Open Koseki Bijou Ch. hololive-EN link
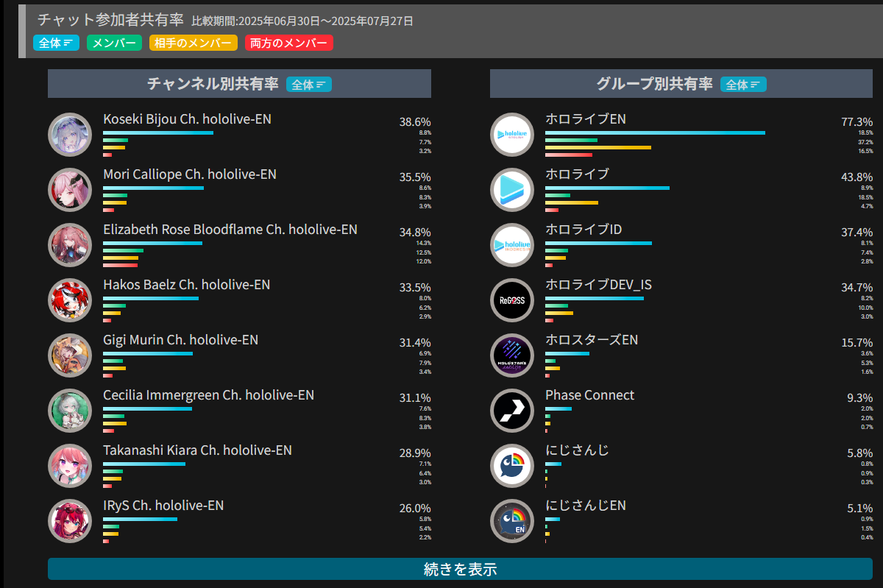Viewport: 883px width, 588px height. [187, 118]
